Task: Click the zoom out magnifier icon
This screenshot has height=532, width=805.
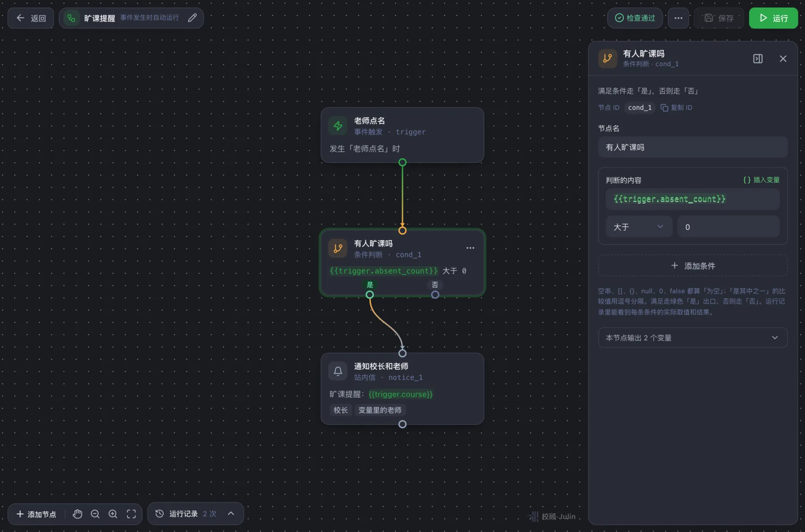Action: coord(95,514)
